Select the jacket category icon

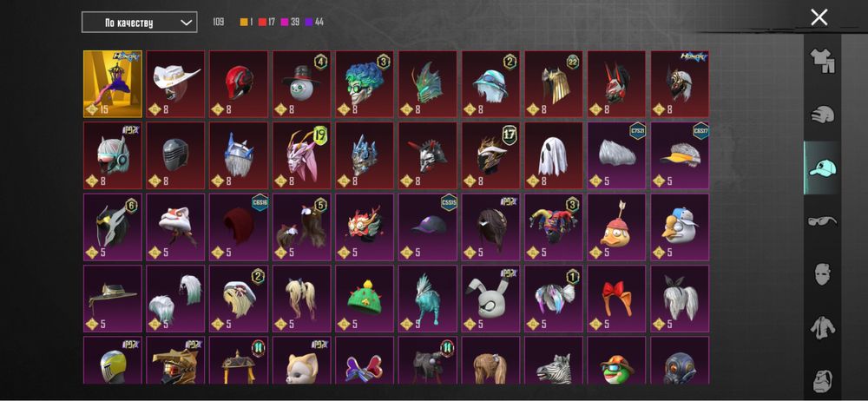(823, 328)
